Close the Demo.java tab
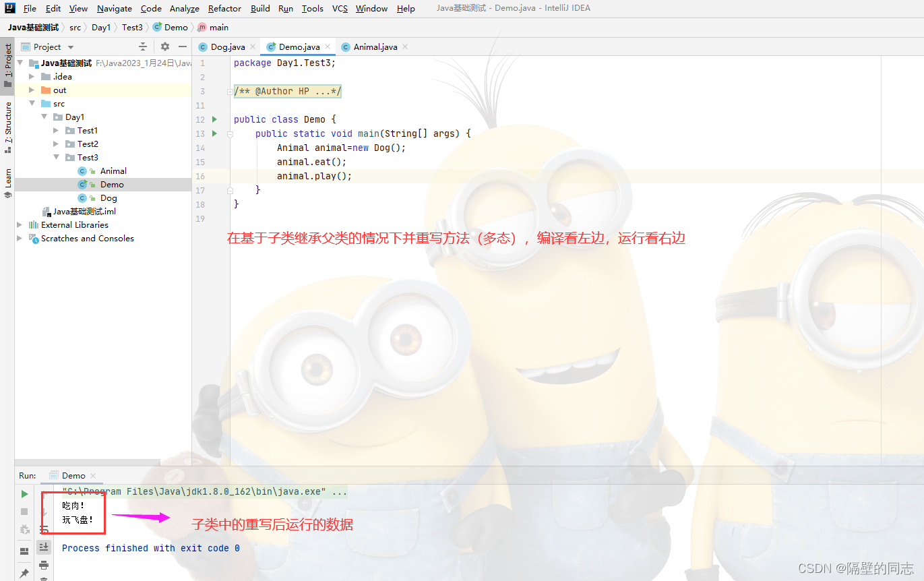924x581 pixels. coord(328,47)
